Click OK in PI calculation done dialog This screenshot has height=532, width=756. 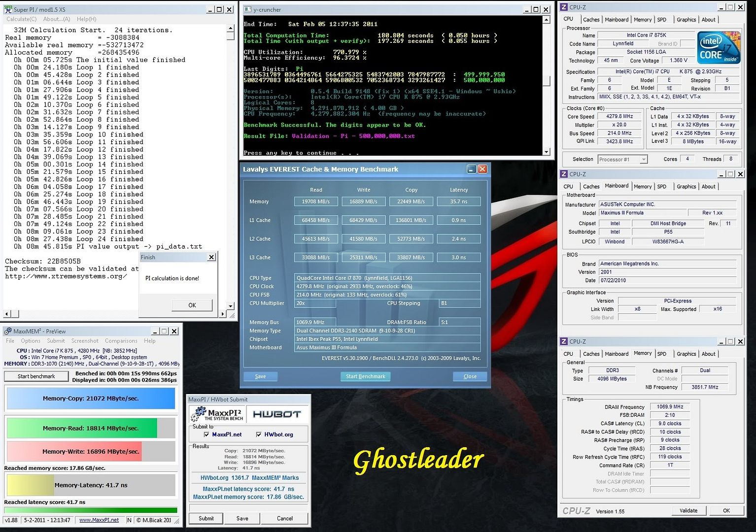pyautogui.click(x=192, y=305)
